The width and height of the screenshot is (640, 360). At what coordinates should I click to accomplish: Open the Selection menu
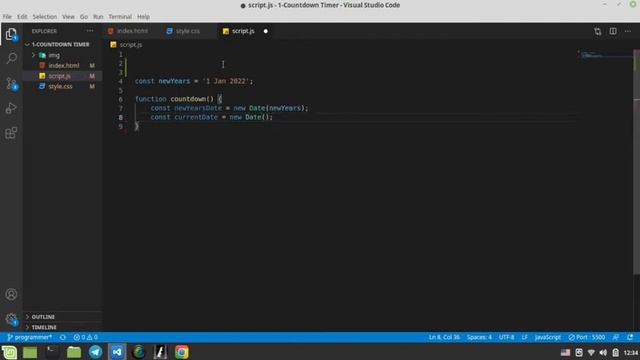point(45,17)
